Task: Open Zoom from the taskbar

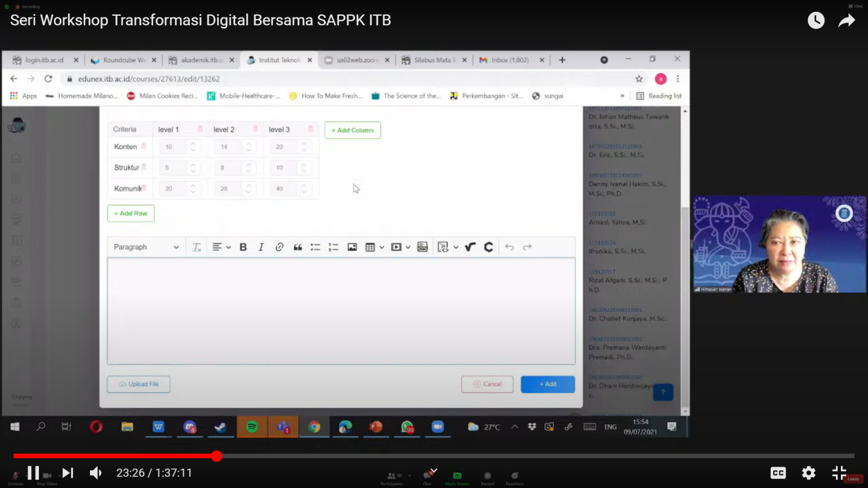Action: click(438, 427)
